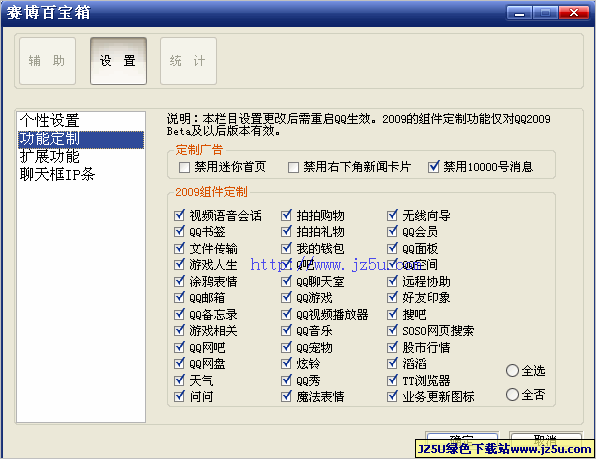Uncheck 搜吧 component
The height and width of the screenshot is (459, 596).
click(392, 315)
